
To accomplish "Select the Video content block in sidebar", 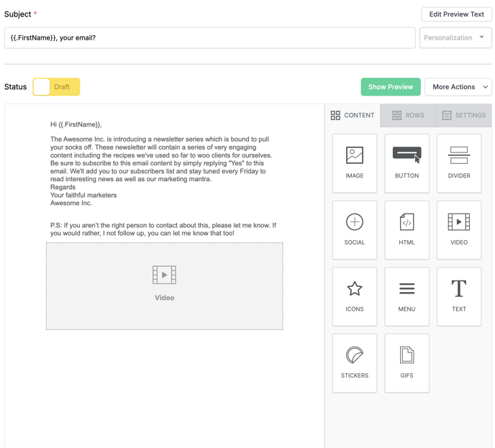I will (x=459, y=230).
